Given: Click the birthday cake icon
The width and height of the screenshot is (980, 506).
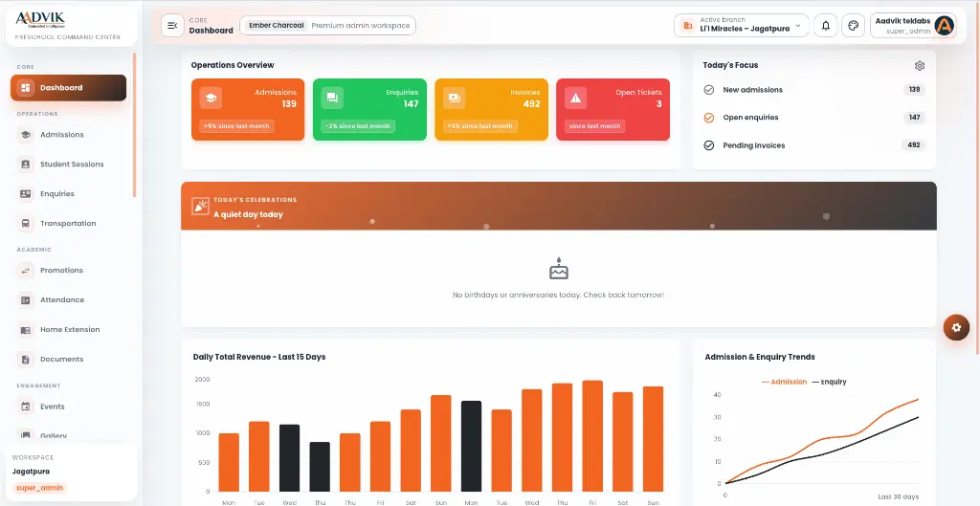Looking at the screenshot, I should pos(559,269).
